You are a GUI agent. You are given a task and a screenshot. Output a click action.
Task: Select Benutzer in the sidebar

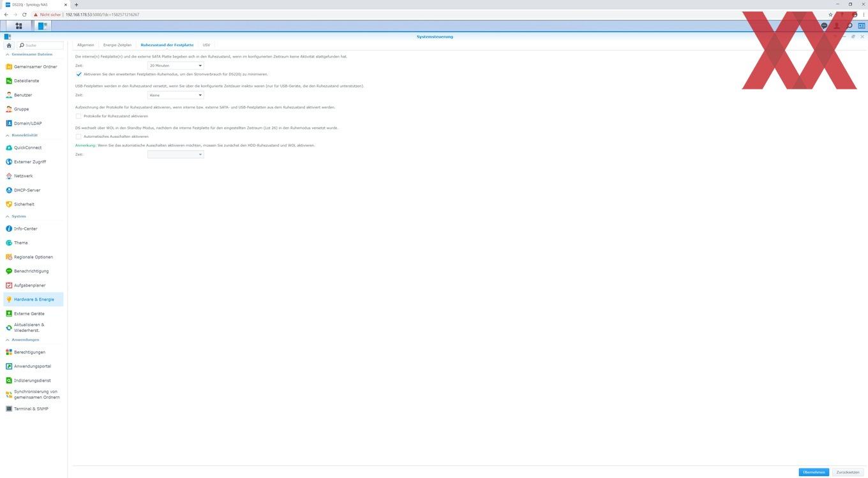coord(33,95)
